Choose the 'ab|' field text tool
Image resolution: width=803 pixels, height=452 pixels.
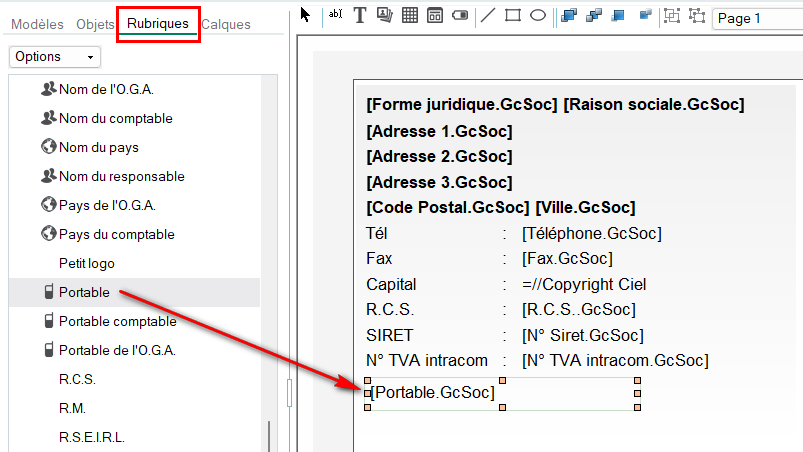(335, 14)
